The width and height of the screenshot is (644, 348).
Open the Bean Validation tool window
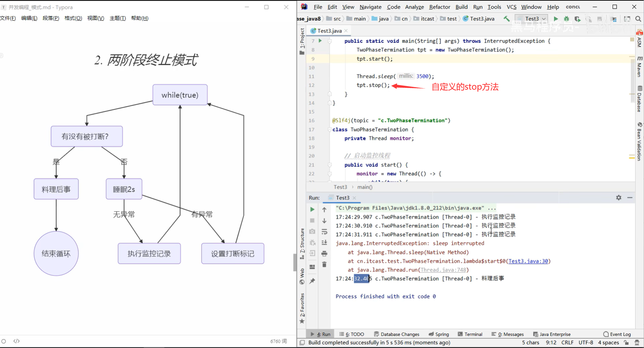(640, 141)
